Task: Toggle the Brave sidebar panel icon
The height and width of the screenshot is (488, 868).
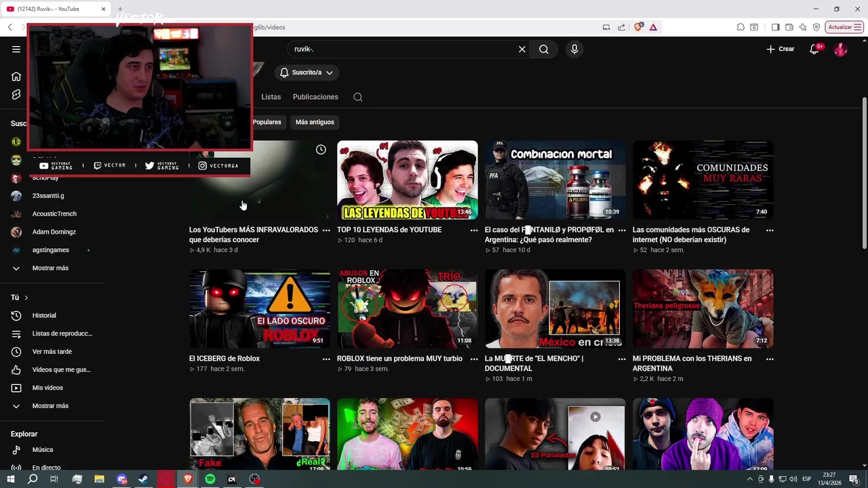Action: pos(776,27)
